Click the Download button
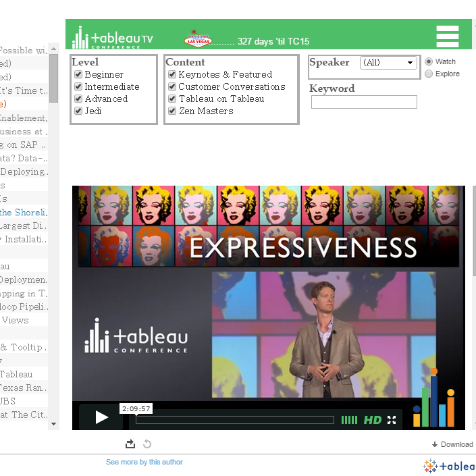The width and height of the screenshot is (476, 476). pos(452,444)
